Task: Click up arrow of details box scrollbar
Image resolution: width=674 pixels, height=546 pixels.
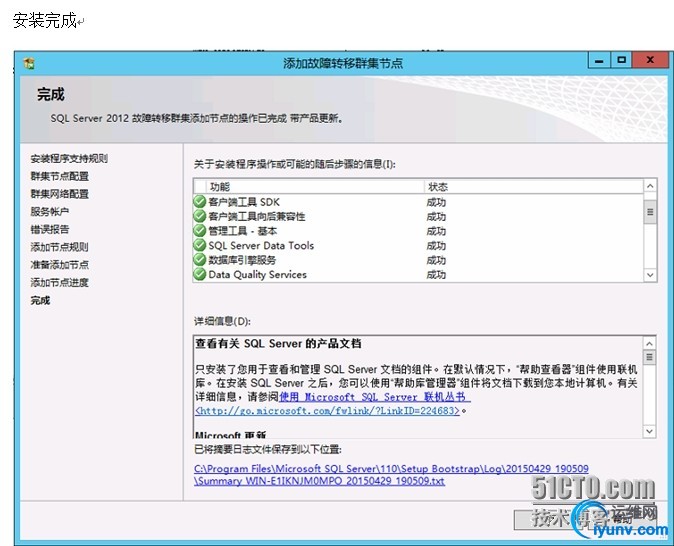Action: click(649, 344)
